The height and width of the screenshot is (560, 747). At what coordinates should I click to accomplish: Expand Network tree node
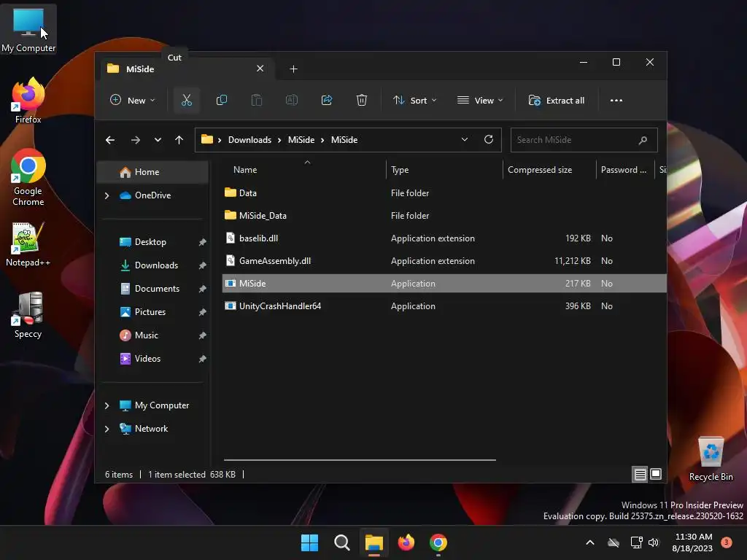click(107, 429)
